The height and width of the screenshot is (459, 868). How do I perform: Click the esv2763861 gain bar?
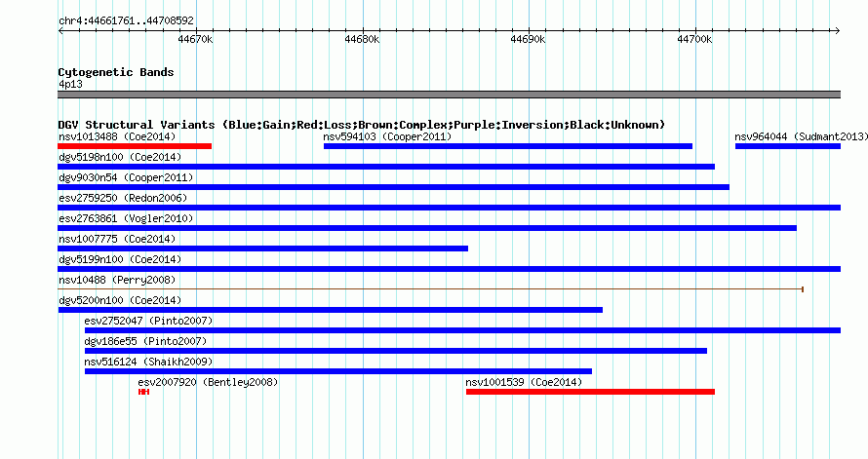[x=427, y=228]
